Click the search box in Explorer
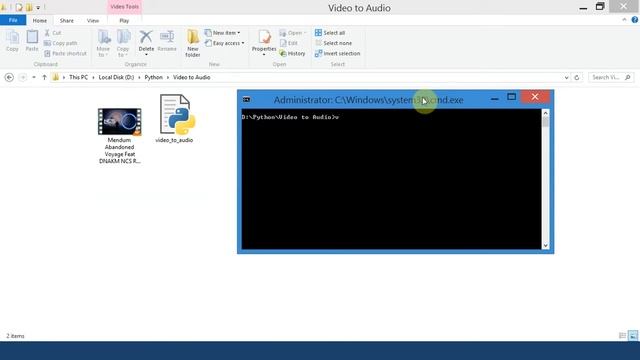The height and width of the screenshot is (360, 640). (611, 77)
